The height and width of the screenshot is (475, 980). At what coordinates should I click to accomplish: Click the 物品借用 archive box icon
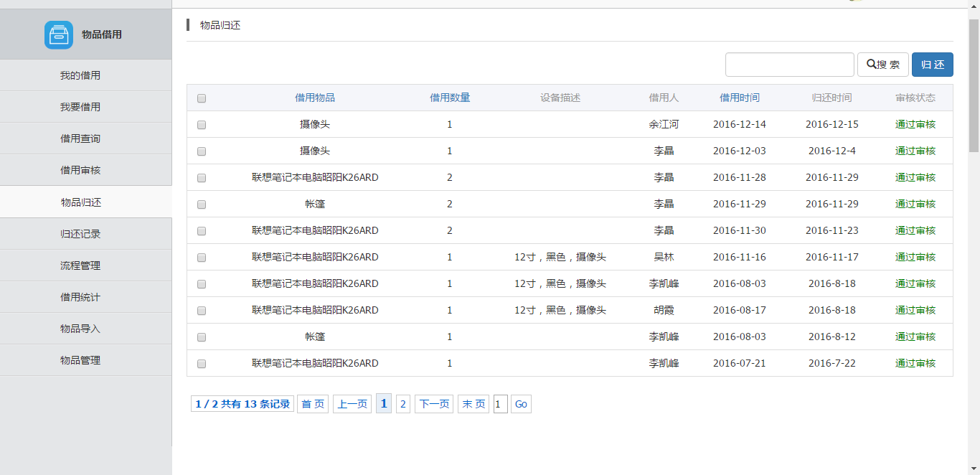tap(59, 34)
